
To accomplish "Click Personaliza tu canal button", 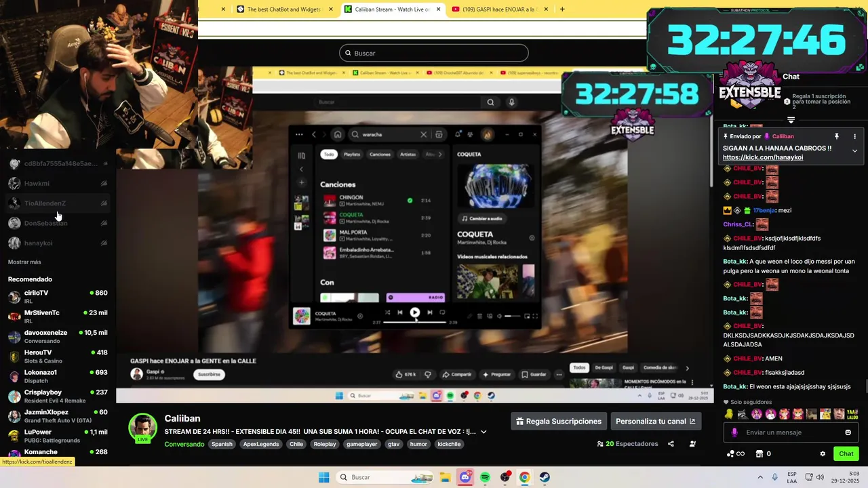I will coord(656,422).
